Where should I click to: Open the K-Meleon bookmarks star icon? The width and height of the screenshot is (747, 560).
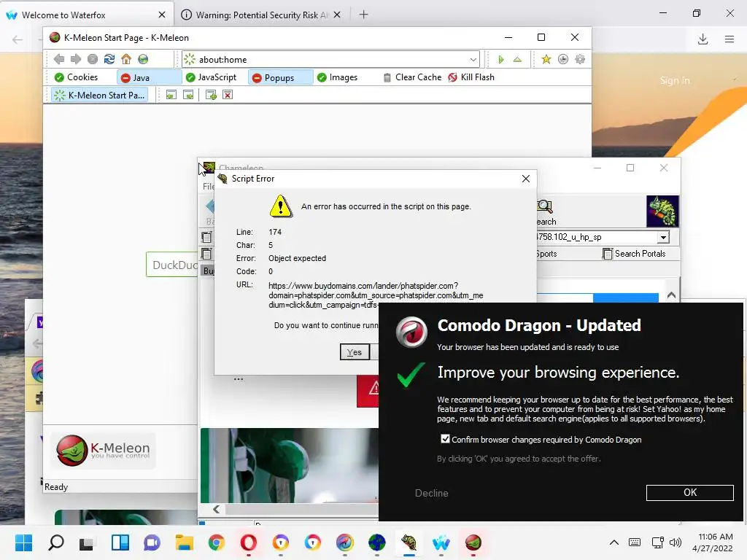click(546, 59)
